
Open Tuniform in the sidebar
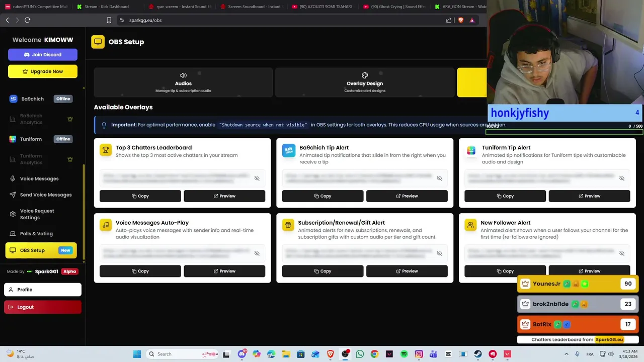40,139
